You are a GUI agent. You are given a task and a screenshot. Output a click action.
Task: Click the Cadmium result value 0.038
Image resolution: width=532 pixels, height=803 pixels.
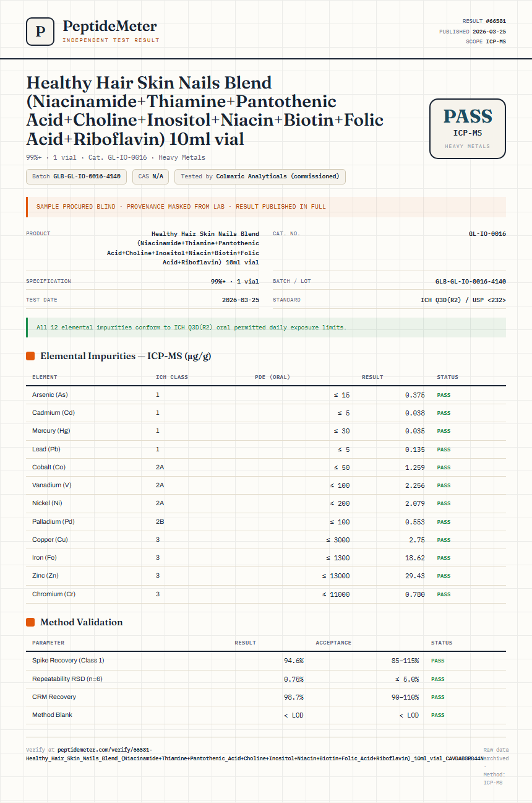point(415,413)
